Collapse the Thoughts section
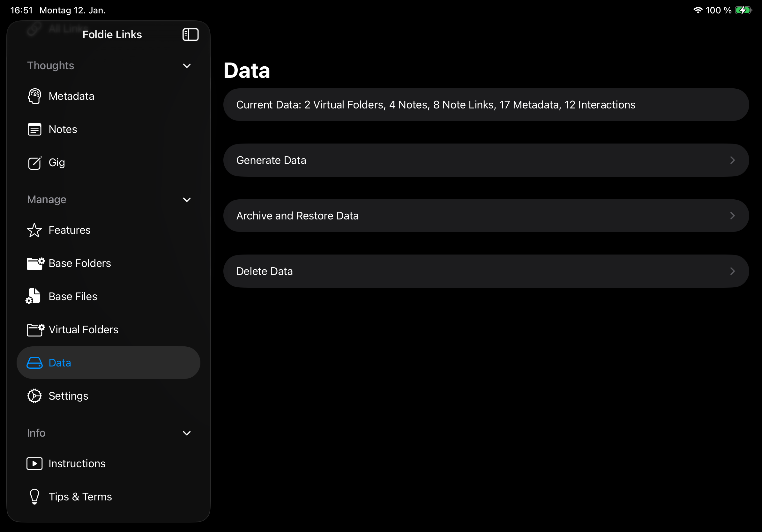This screenshot has width=762, height=532. pos(187,66)
